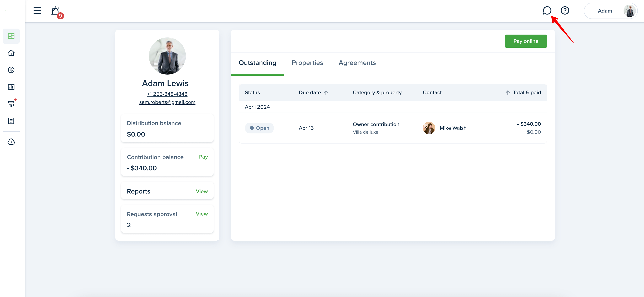This screenshot has width=644, height=297.
Task: Open the home properties icon in sidebar
Action: point(11,53)
